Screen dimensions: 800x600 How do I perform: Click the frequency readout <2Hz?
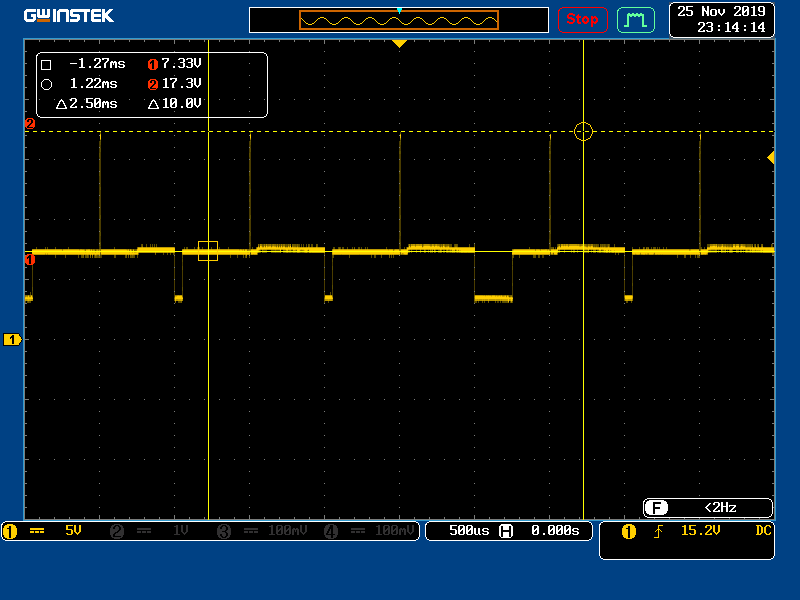point(720,508)
